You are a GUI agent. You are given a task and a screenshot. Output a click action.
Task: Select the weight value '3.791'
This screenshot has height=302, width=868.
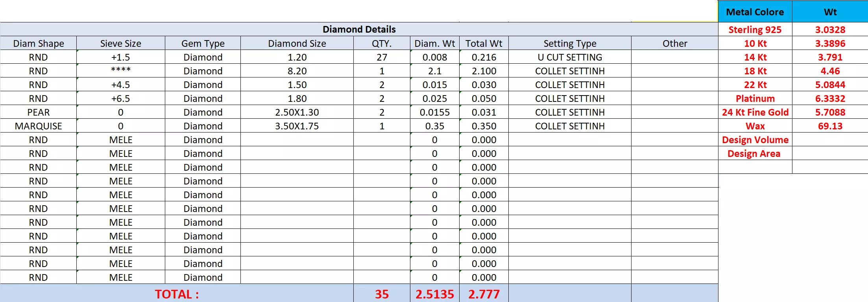coord(830,57)
